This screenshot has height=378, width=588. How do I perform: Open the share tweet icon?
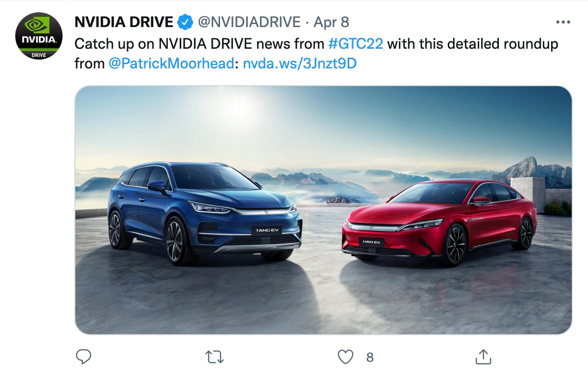pyautogui.click(x=484, y=357)
